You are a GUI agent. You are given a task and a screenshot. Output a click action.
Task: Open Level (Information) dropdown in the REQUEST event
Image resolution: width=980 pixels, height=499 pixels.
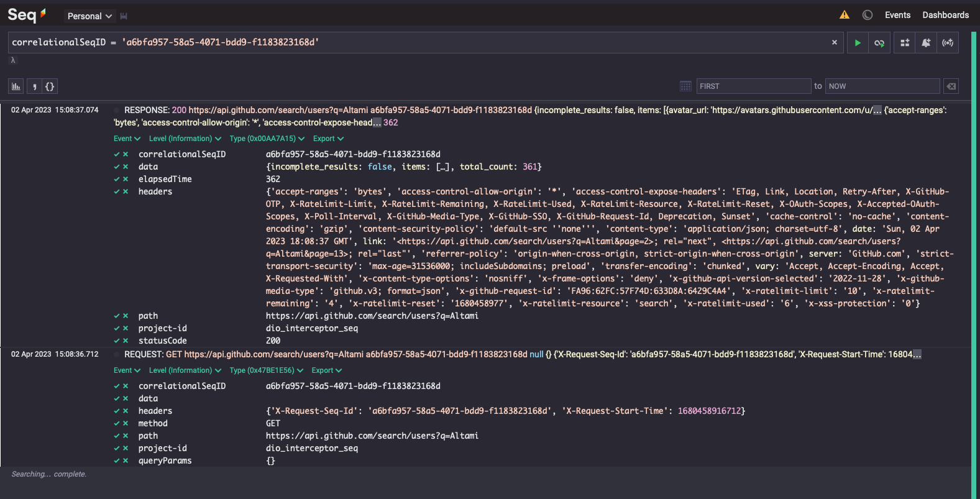point(185,370)
